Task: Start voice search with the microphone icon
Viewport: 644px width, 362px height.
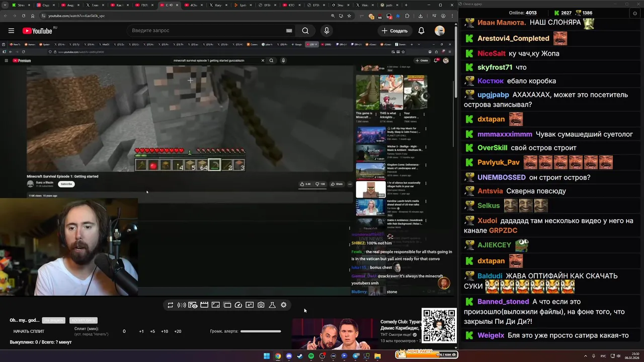Action: coord(327,31)
